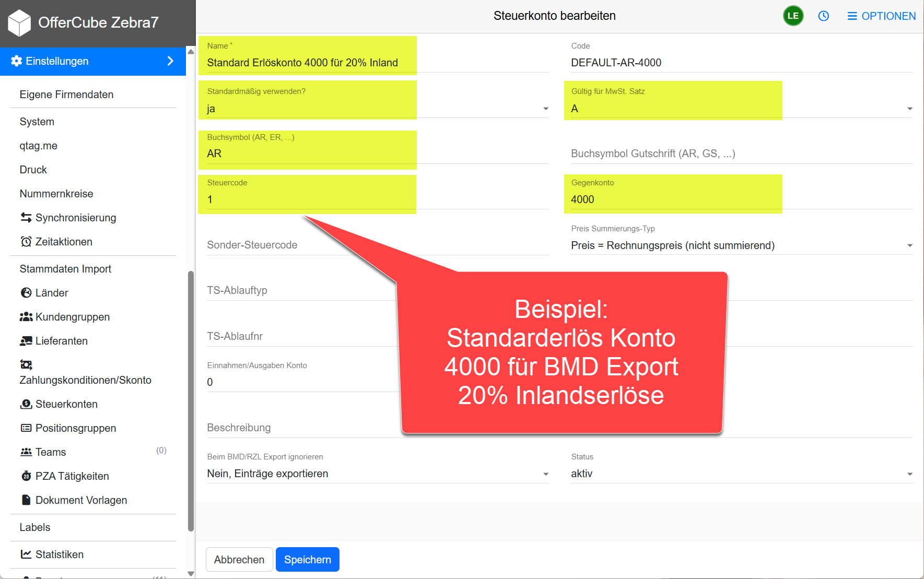Open Beim BMD/RZL Export ignorieren dropdown
924x579 pixels.
click(378, 474)
